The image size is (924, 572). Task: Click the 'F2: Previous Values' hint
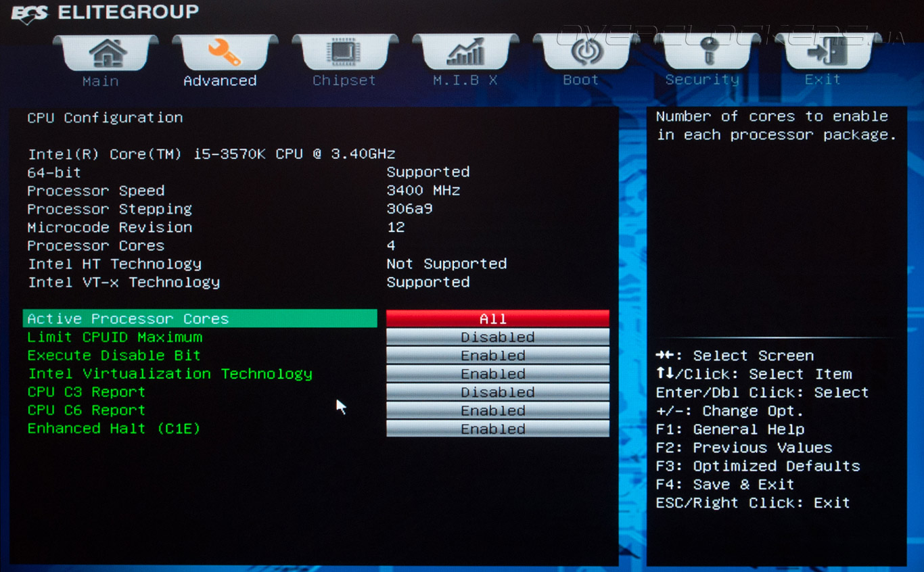point(744,448)
